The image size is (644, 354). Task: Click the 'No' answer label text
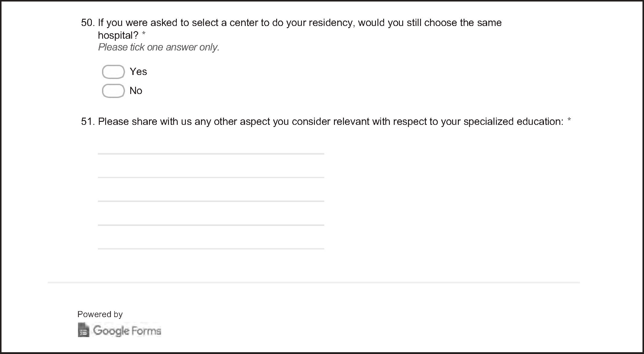[136, 91]
